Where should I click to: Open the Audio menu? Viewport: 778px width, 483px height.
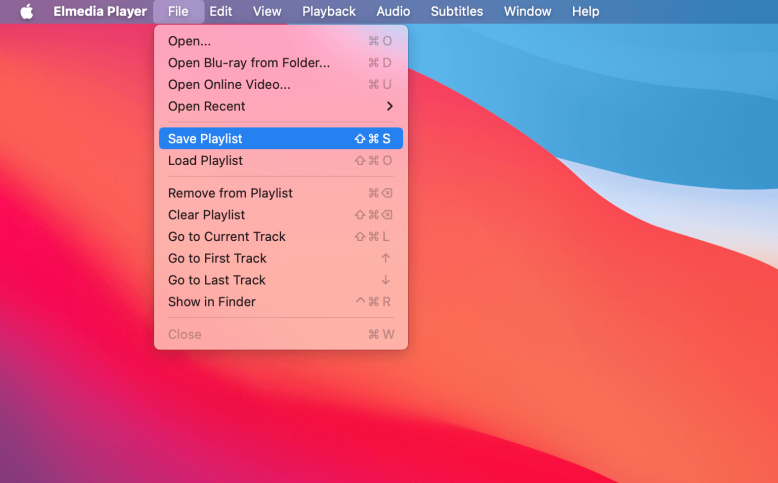(x=393, y=11)
